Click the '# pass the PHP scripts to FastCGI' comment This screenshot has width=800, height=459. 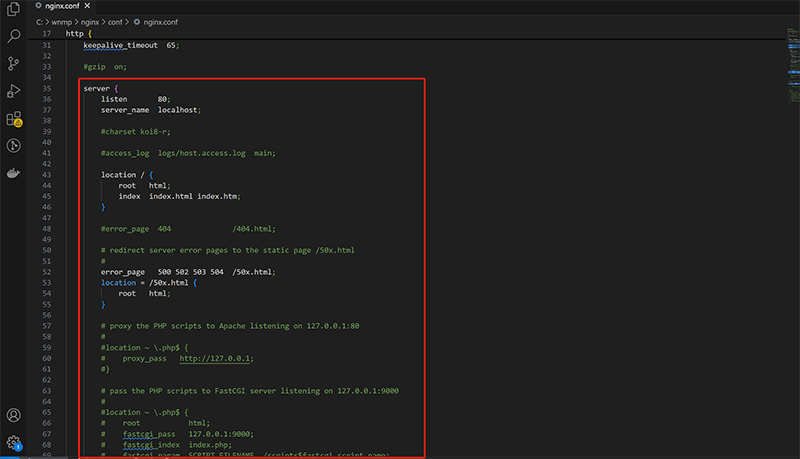250,391
